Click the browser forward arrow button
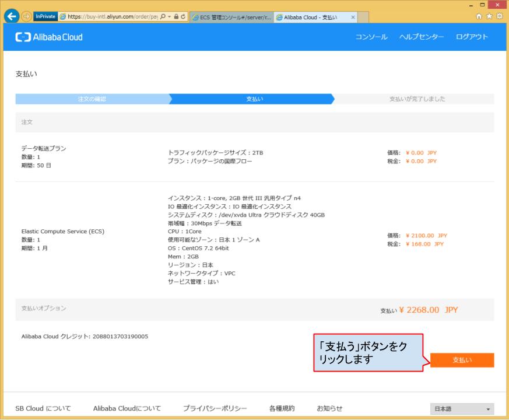Image resolution: width=509 pixels, height=420 pixels. [x=26, y=16]
